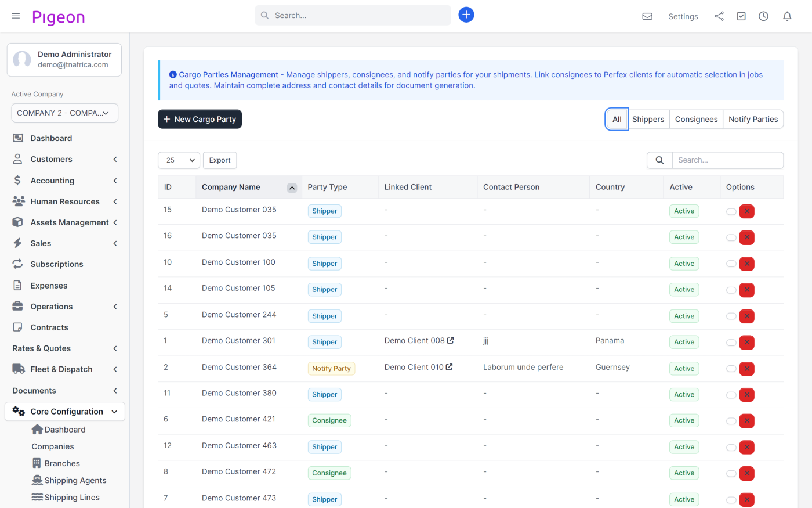Delete row Demo Customer 100
Viewport: 812px width, 508px height.
click(747, 264)
